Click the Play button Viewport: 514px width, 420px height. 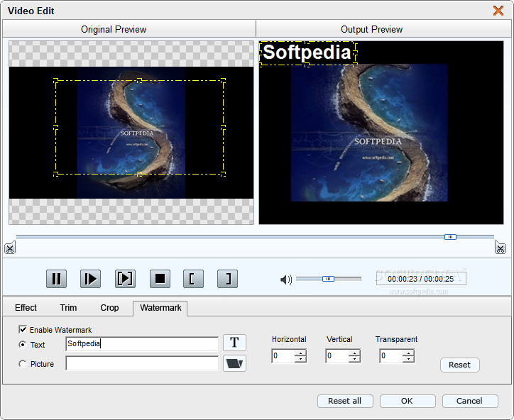(x=90, y=279)
